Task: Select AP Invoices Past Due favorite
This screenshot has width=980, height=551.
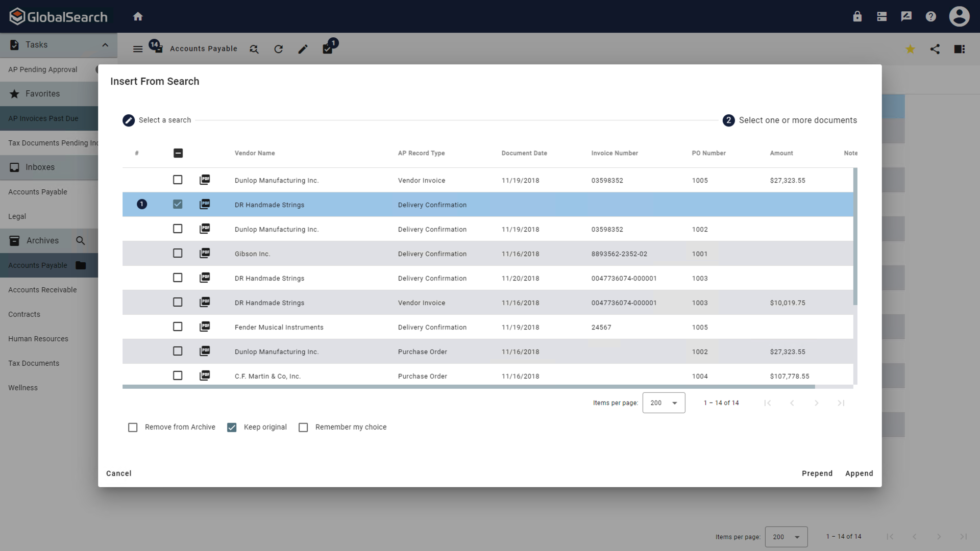Action: 43,118
